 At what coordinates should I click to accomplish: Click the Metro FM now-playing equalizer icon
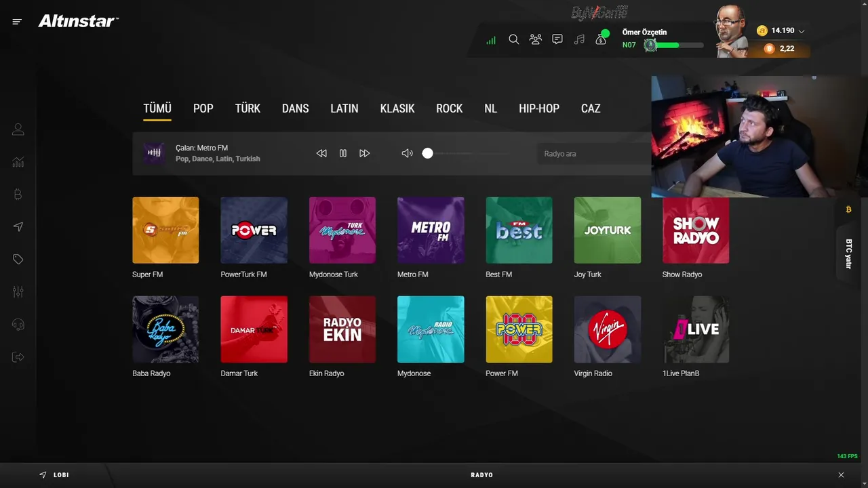[x=155, y=153]
